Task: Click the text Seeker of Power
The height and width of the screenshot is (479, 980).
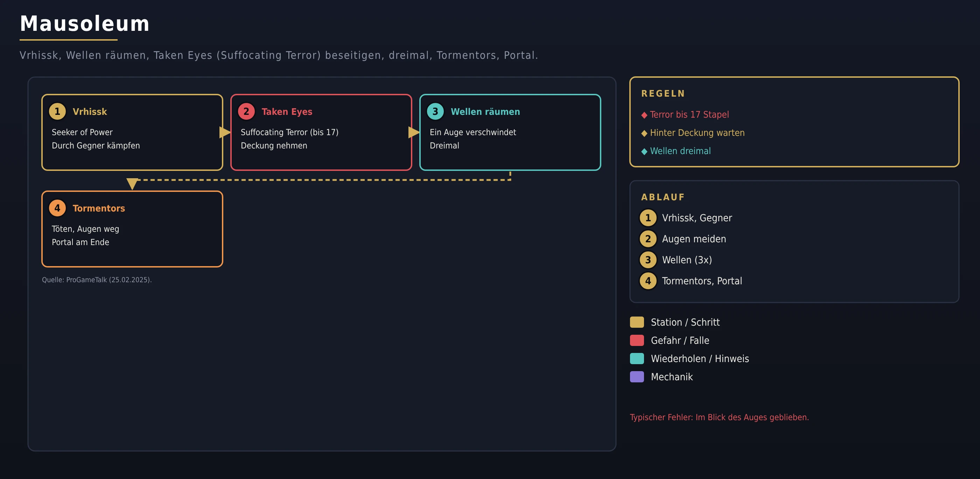Action: pos(82,132)
